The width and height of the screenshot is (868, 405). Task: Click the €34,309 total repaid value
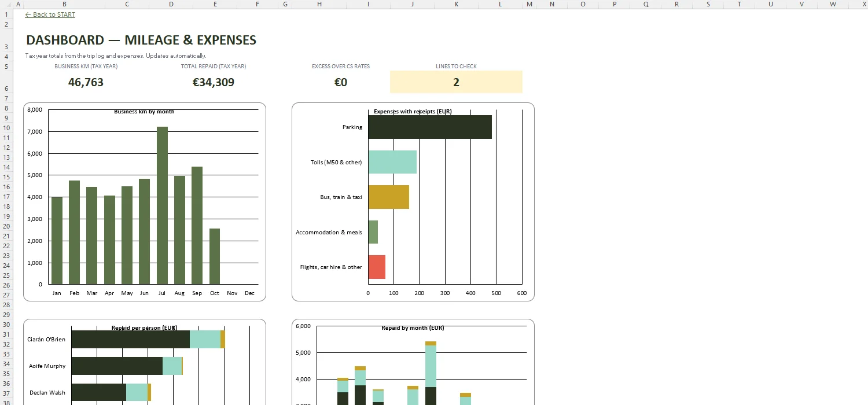pyautogui.click(x=214, y=82)
